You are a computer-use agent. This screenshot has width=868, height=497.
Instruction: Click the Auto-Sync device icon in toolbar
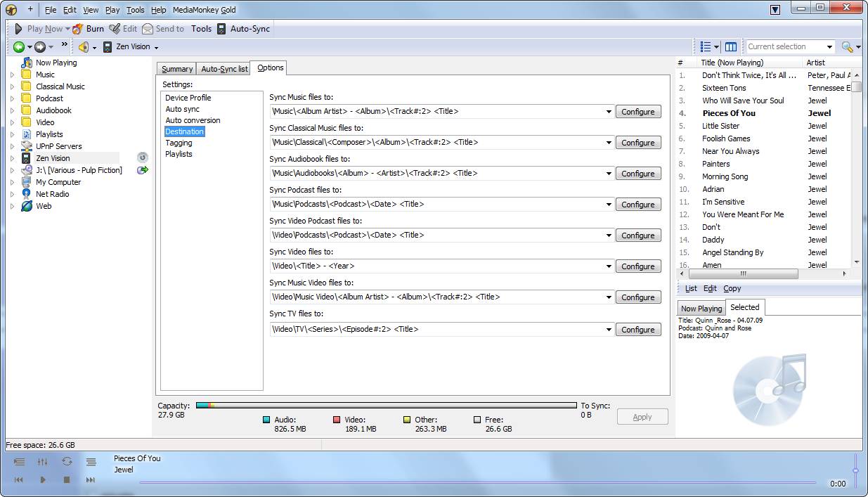[x=221, y=29]
